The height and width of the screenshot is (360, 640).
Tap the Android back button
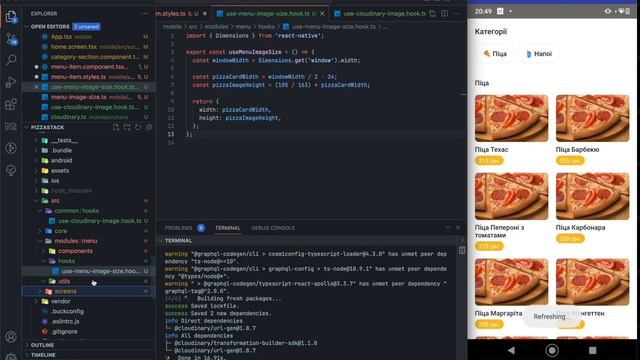click(x=511, y=350)
